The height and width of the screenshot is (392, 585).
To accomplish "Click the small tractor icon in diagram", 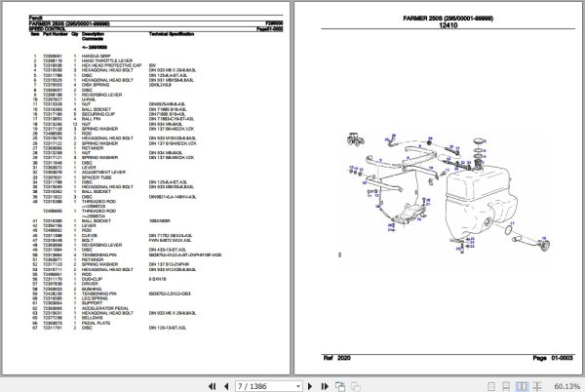I will point(355,139).
